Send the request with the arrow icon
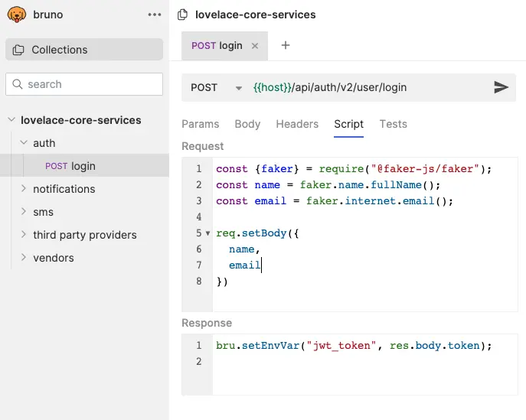The image size is (526, 420). pos(501,87)
